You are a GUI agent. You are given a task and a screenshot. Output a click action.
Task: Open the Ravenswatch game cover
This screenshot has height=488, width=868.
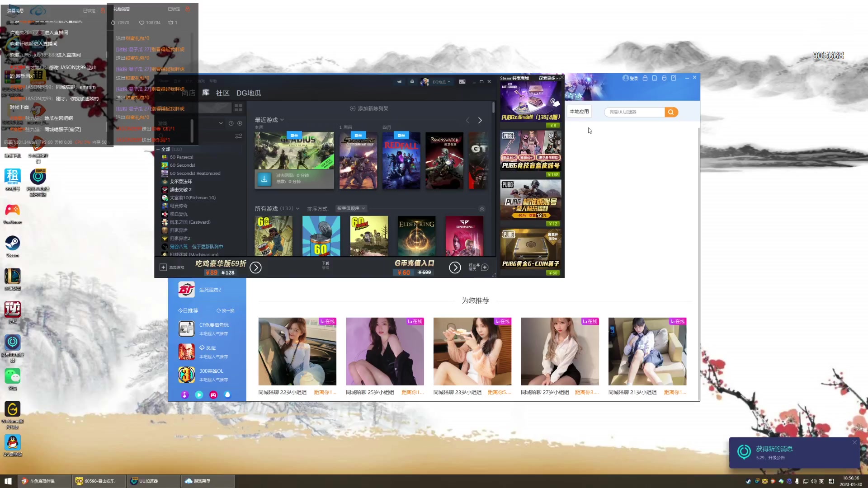[444, 160]
